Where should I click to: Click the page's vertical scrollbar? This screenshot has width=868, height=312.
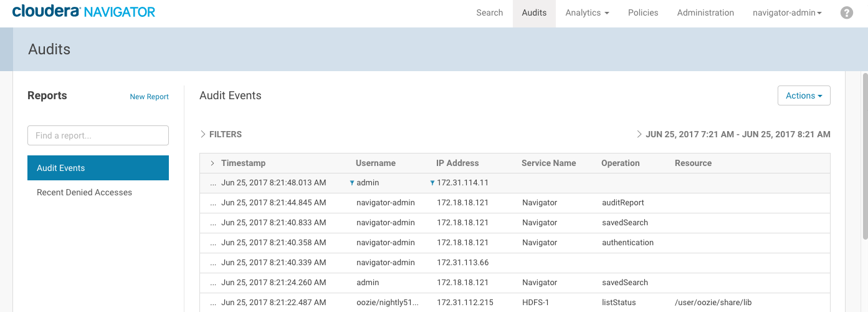(x=864, y=156)
